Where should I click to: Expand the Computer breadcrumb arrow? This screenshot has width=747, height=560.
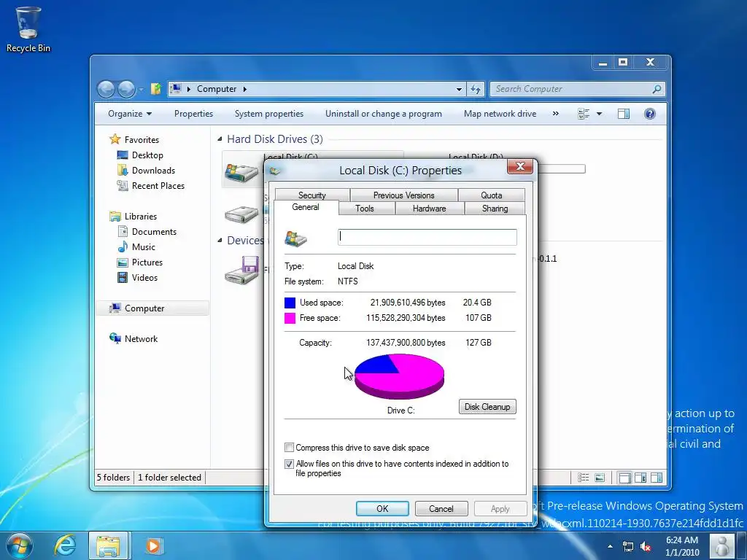[x=245, y=89]
